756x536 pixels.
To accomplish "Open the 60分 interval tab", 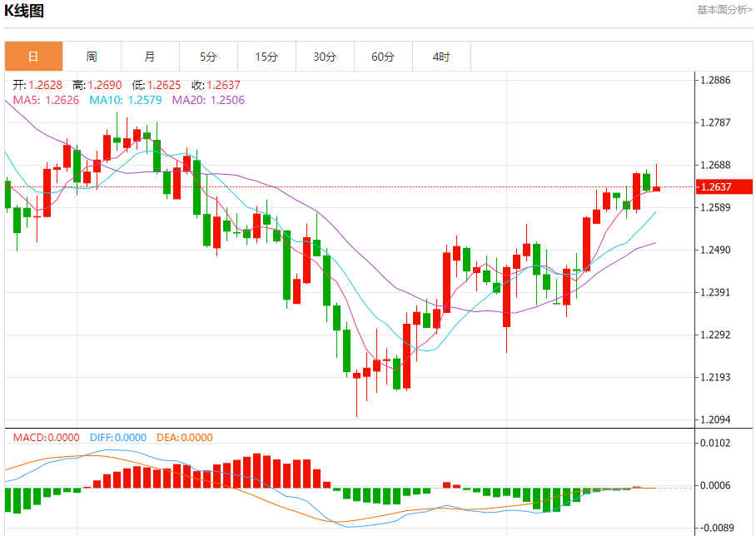I will point(383,57).
